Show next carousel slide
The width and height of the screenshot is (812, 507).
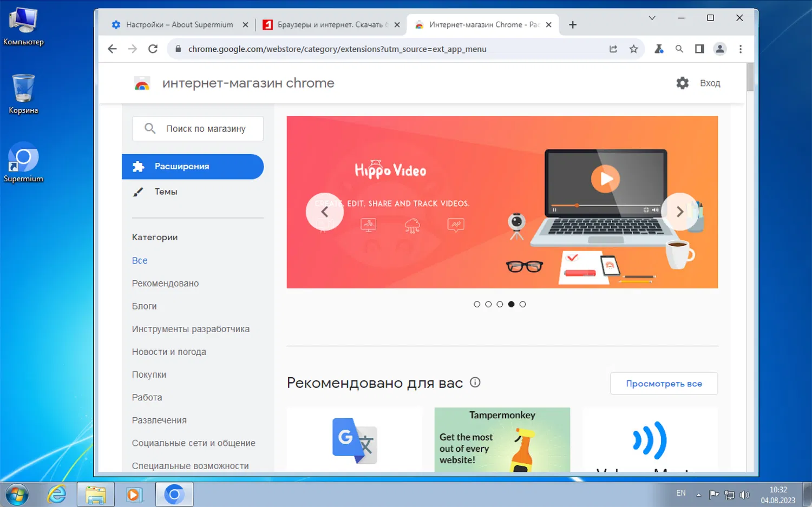pos(680,212)
